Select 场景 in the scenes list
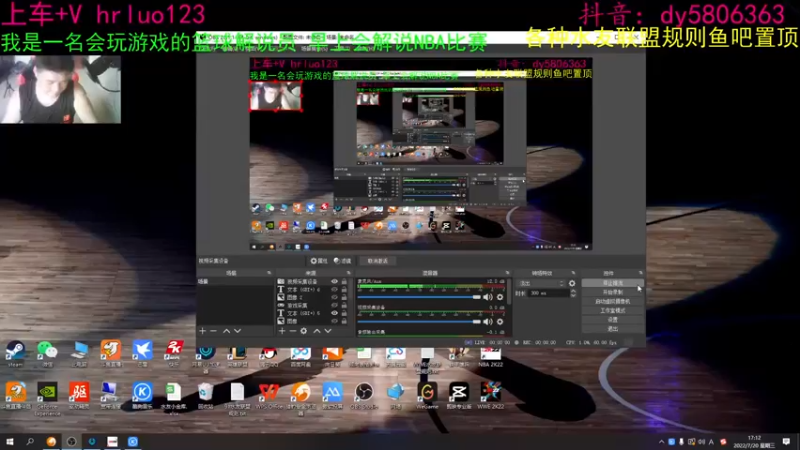 point(235,282)
